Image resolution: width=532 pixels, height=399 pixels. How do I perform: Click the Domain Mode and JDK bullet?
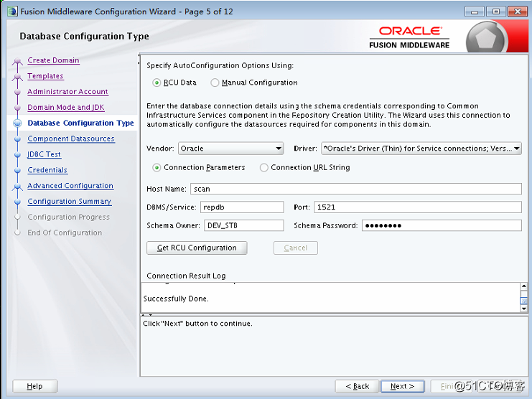click(17, 108)
